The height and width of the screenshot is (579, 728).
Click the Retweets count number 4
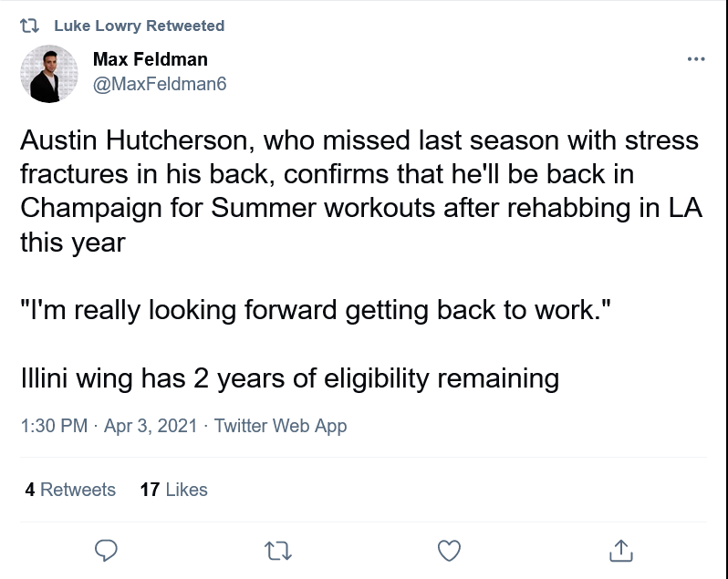tap(30, 490)
